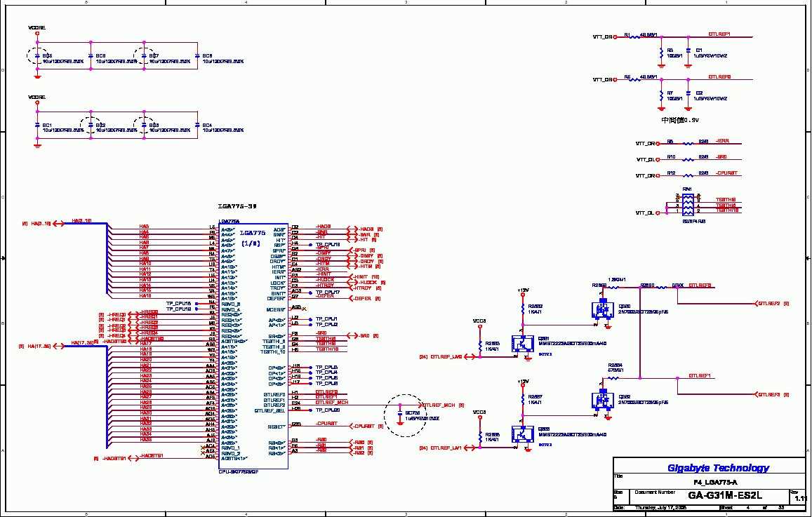Viewport: 812px width, 517px height.
Task: Select resistor R1 near VTT_OR
Action: (x=635, y=36)
